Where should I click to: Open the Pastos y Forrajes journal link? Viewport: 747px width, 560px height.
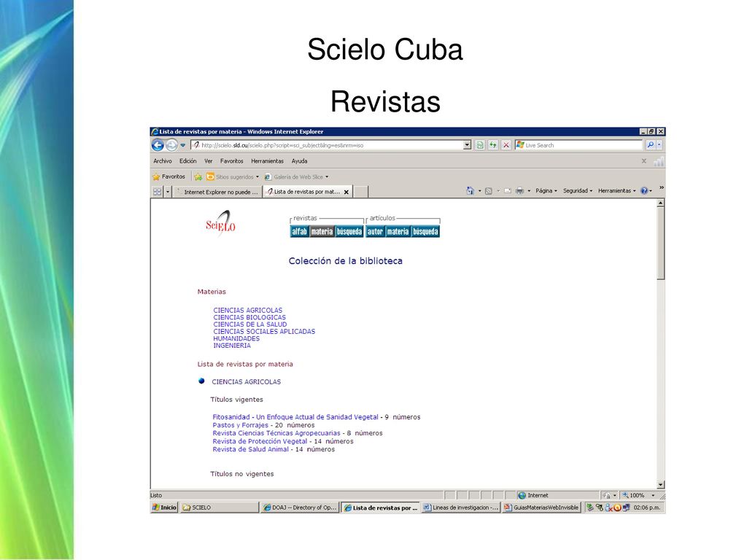240,425
